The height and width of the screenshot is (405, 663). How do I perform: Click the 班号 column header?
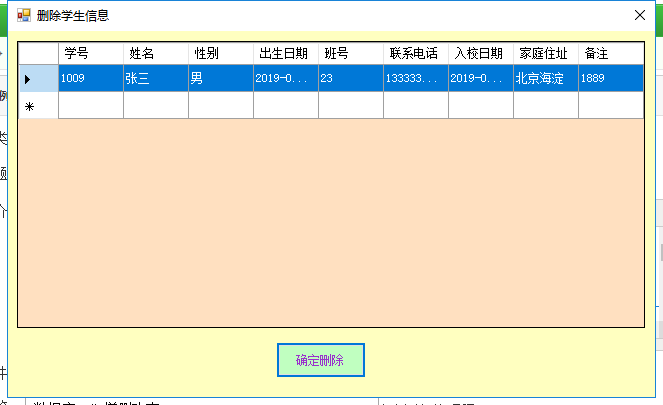click(351, 53)
